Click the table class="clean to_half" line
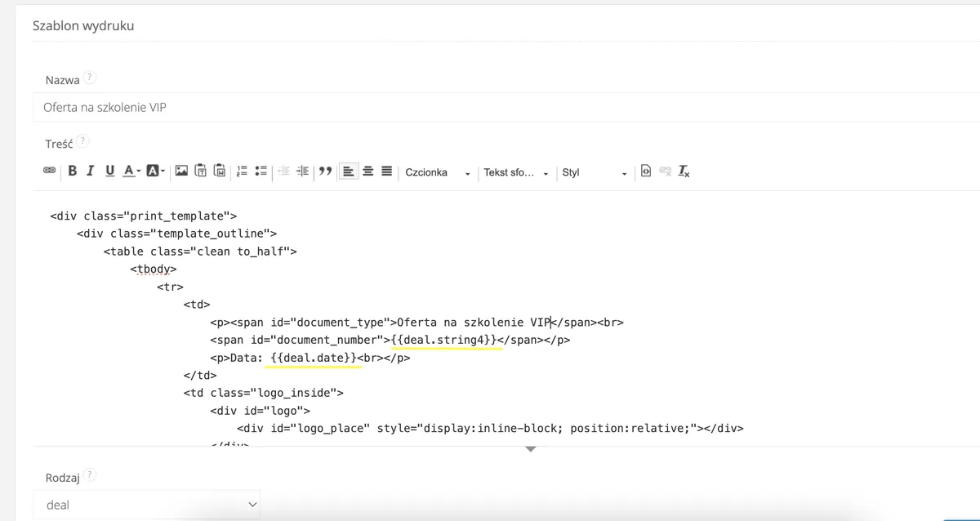 click(x=200, y=252)
